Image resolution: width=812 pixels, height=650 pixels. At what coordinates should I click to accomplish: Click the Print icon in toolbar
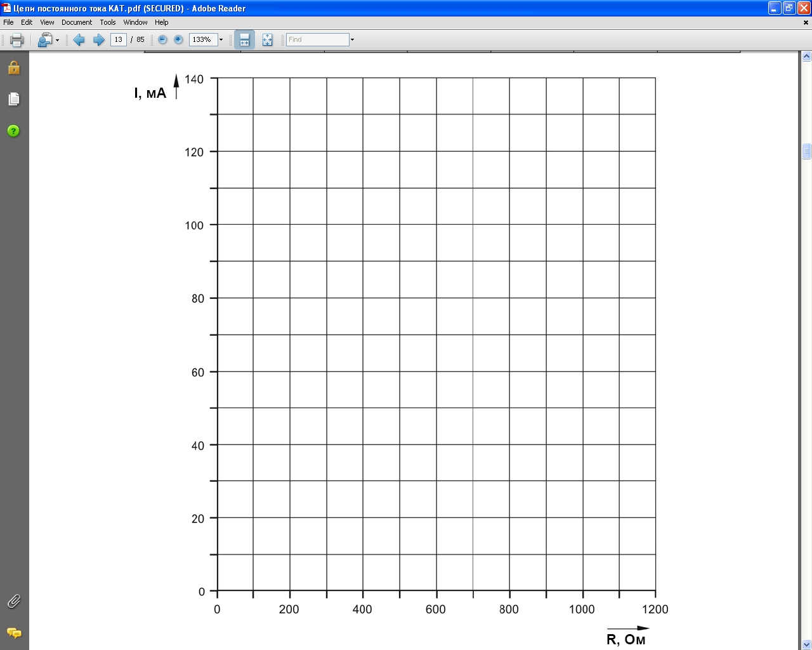[17, 40]
